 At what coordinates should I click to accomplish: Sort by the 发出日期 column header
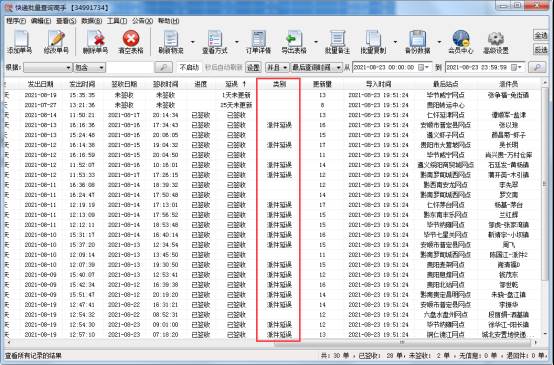[x=40, y=84]
